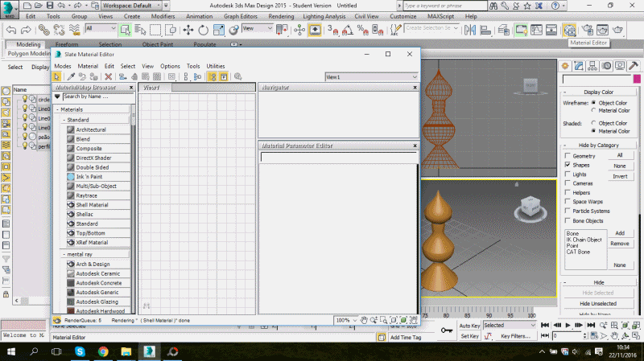Uncheck the Shapes hide category box
Screen dimensions: 644x361
568,165
